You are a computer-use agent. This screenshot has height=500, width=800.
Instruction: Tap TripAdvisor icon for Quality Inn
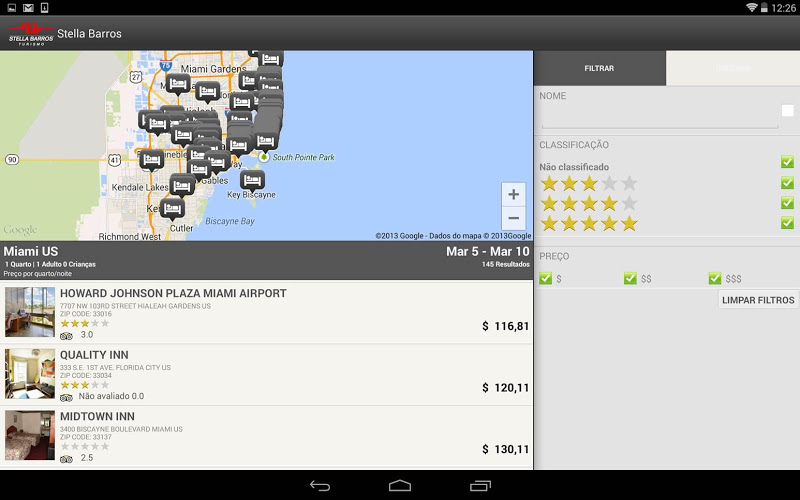coord(66,397)
